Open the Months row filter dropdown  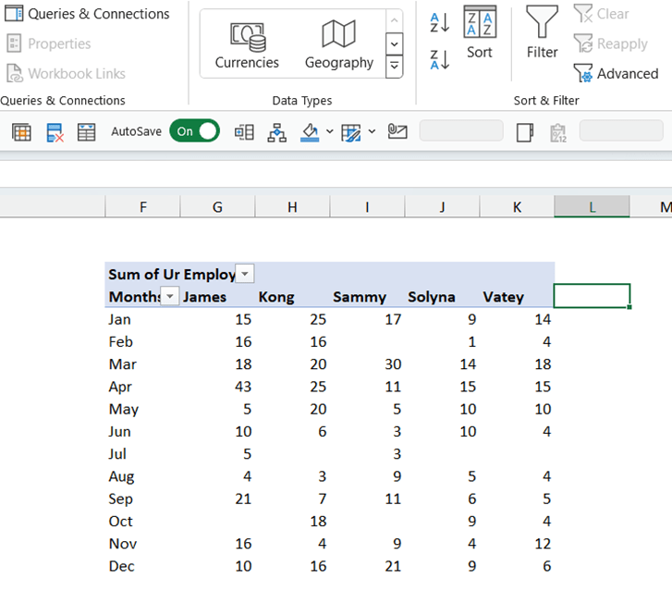pyautogui.click(x=170, y=296)
